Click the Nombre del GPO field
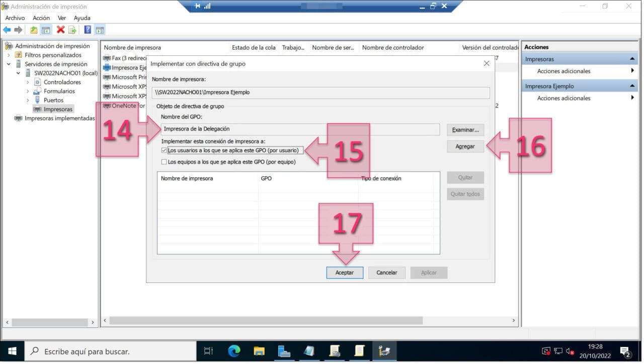Screen dimensions: 644x364 (x=300, y=129)
